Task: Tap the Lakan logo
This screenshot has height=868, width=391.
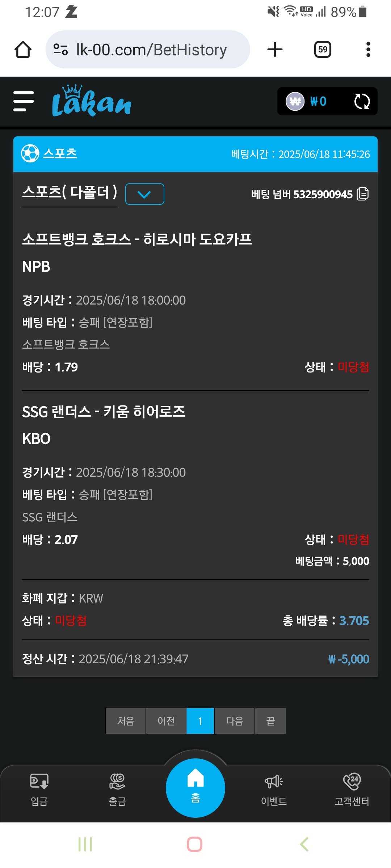Action: pos(92,102)
